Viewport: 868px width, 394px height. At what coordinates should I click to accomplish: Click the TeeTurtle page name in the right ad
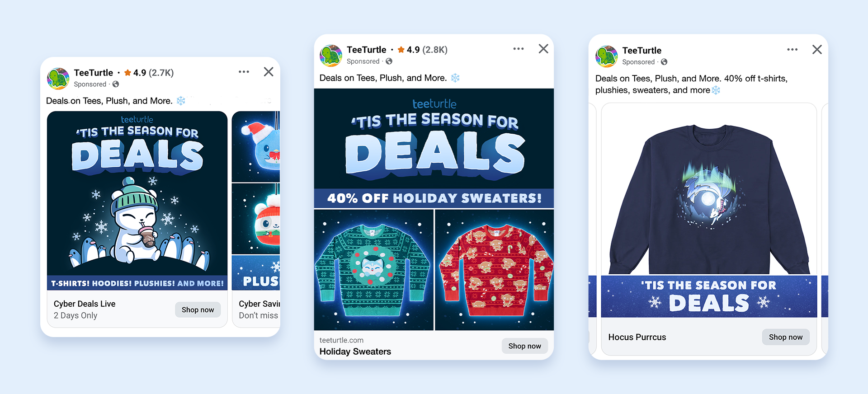[x=642, y=50]
